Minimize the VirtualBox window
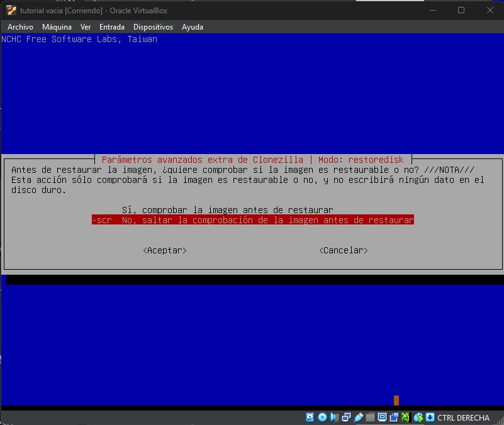The height and width of the screenshot is (425, 504). (433, 10)
